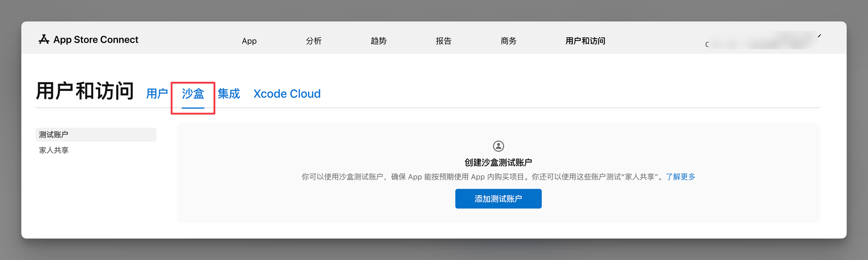868x260 pixels.
Task: Switch to the Xcode Cloud tab
Action: coord(287,93)
